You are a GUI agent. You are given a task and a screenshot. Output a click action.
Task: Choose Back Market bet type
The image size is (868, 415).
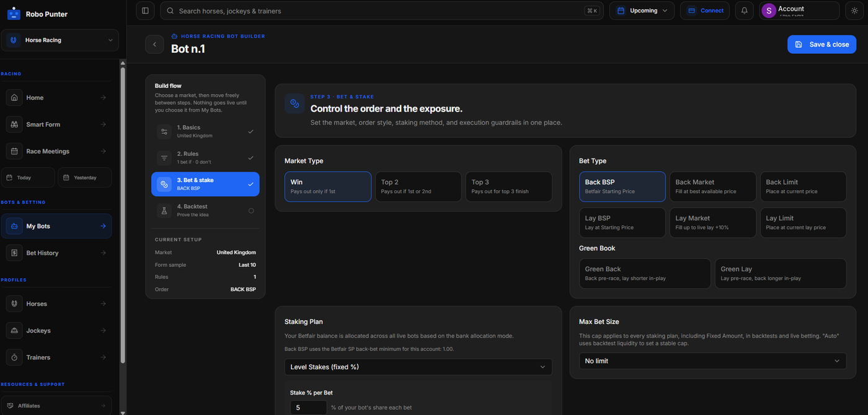coord(713,186)
